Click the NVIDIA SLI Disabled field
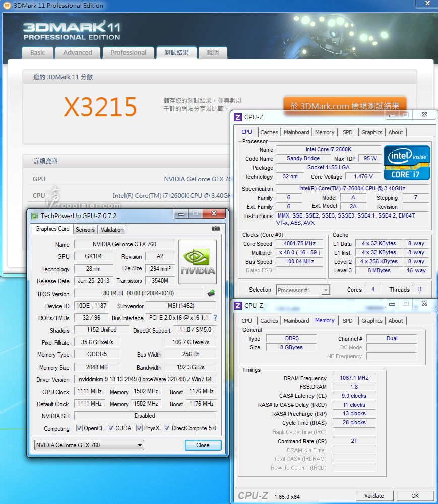 pos(146,416)
